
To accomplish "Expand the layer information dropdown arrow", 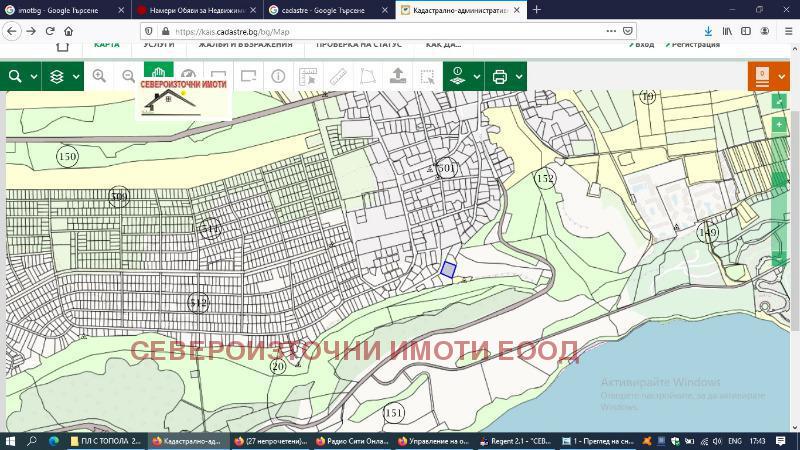I will (477, 77).
